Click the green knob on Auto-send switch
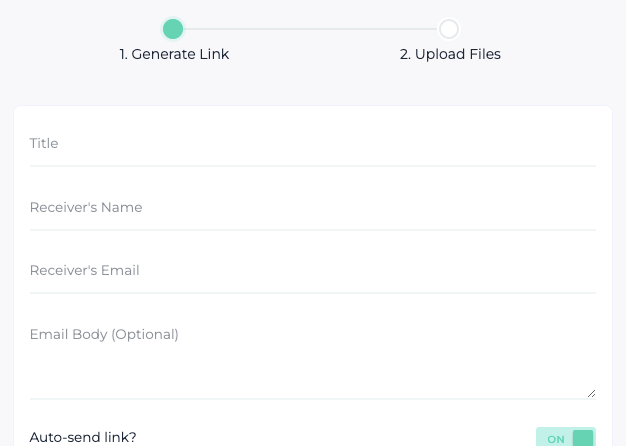Screen dimensions: 626x446 (583, 438)
